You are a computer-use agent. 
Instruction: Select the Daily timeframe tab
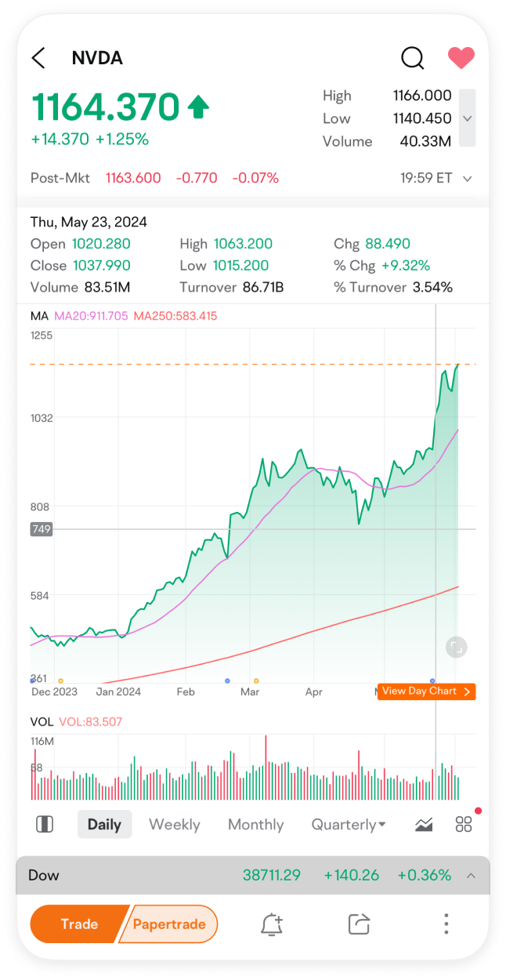(x=104, y=824)
